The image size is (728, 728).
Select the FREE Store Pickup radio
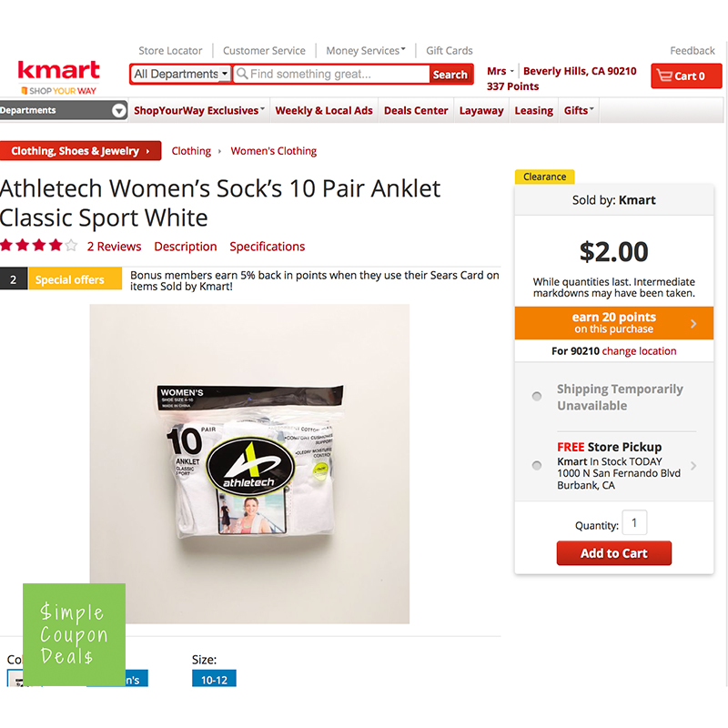537,466
